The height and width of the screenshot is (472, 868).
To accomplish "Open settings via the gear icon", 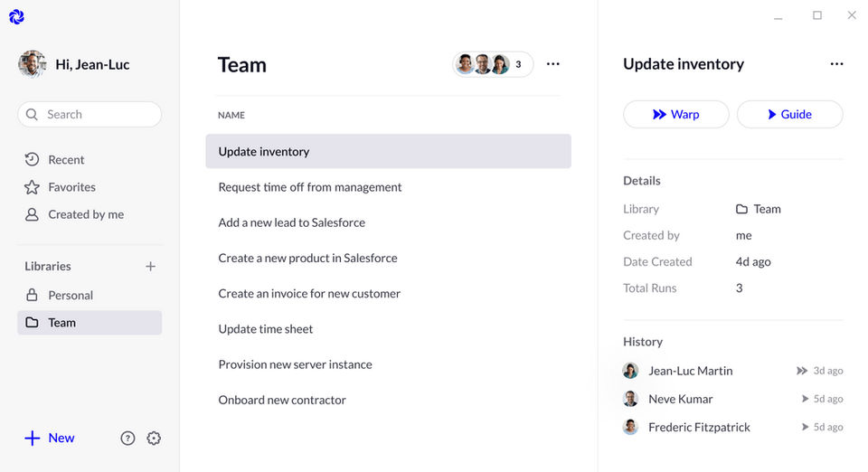I will coord(154,439).
